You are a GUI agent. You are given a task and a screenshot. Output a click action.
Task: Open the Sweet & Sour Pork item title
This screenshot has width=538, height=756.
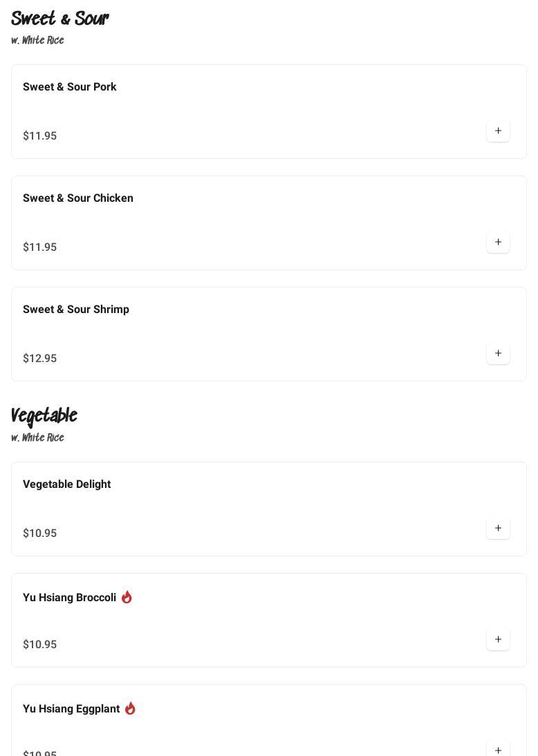click(70, 87)
